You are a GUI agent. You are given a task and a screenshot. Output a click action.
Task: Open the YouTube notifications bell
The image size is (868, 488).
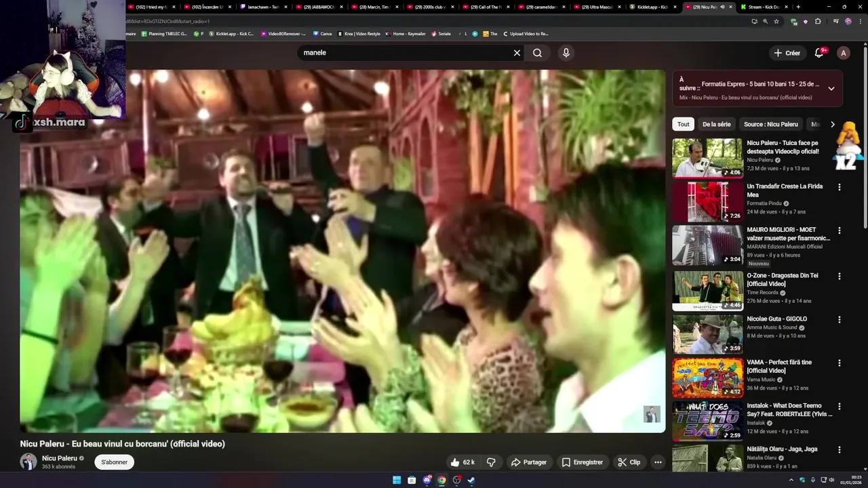(x=819, y=53)
